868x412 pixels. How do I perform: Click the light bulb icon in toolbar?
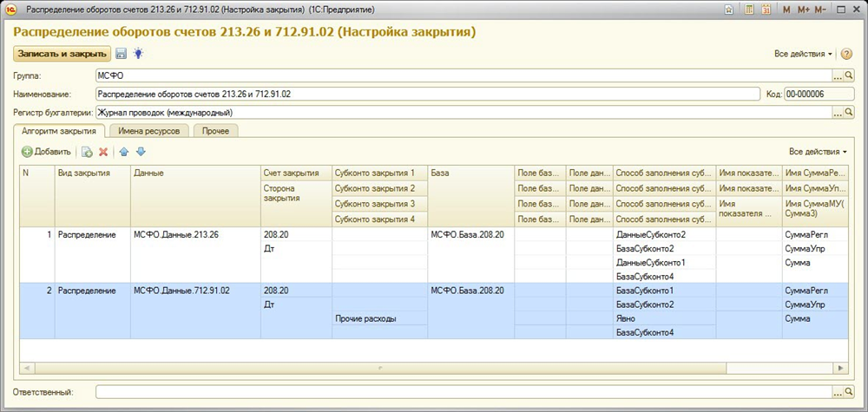(x=137, y=54)
